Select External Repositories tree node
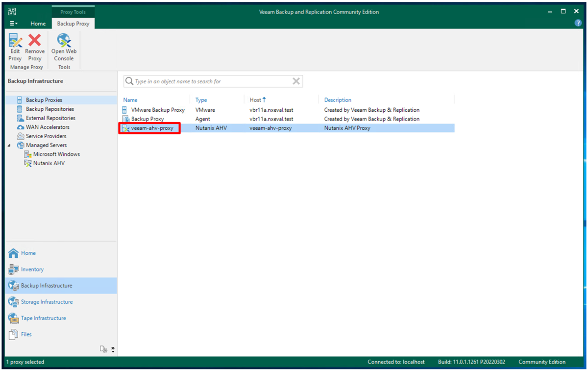 50,118
